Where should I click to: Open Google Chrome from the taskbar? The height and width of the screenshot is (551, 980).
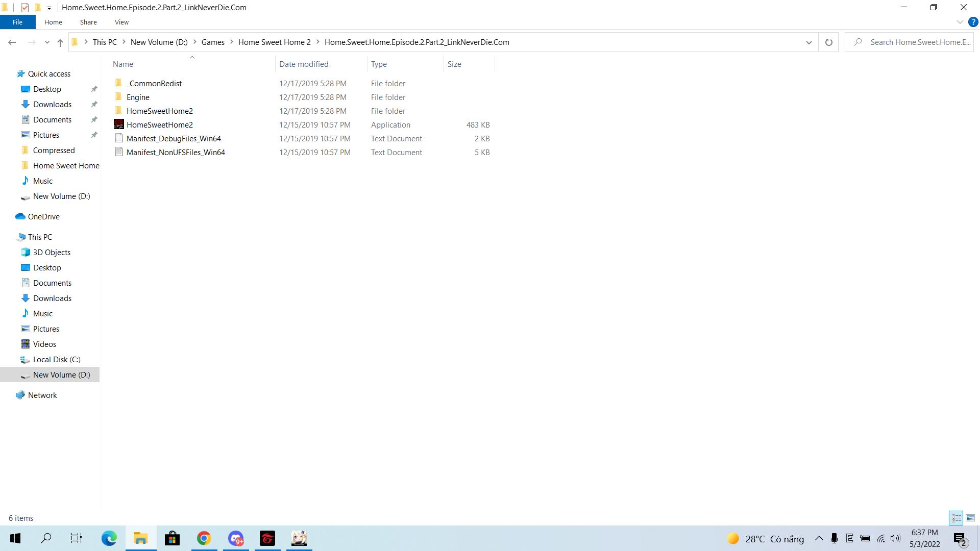click(x=204, y=538)
